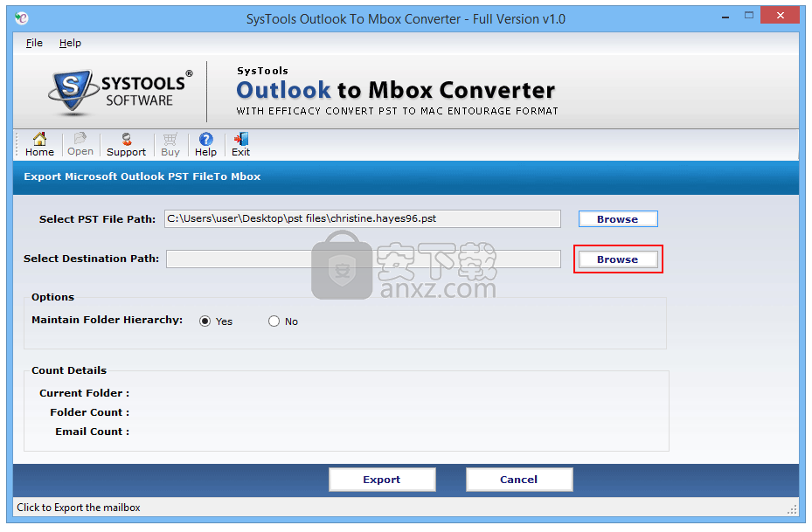
Task: Click the 'Outlook to Mbox Converter' banner title
Action: pos(396,90)
